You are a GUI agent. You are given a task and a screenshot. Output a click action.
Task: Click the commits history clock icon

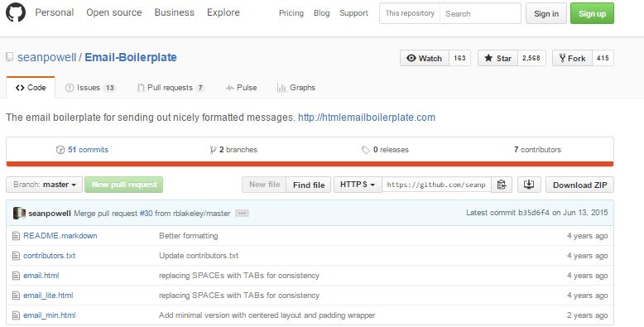60,150
